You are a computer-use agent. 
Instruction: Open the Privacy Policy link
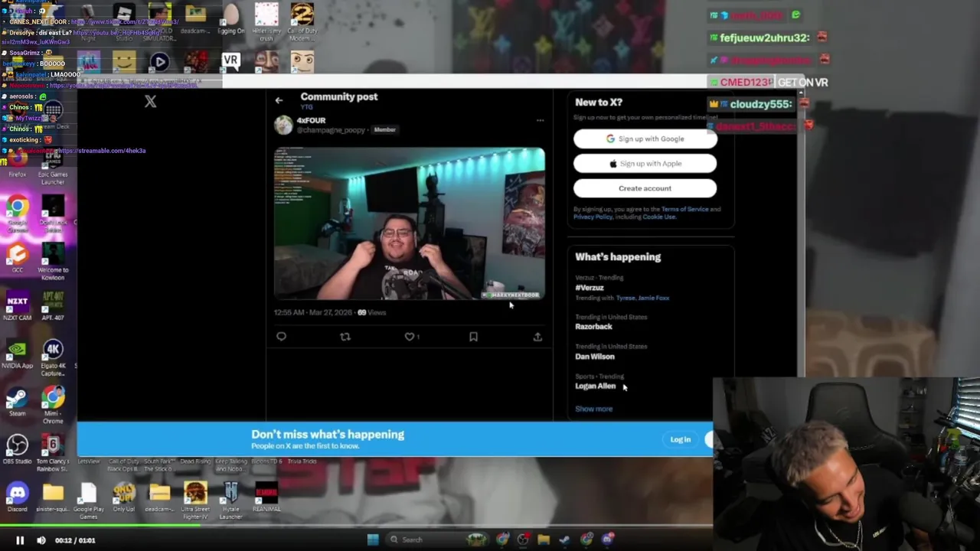(593, 217)
